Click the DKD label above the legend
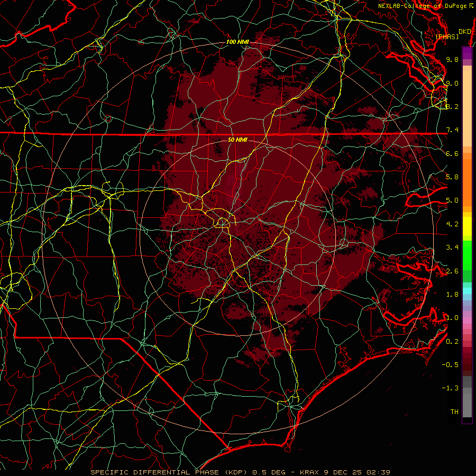 tap(464, 32)
